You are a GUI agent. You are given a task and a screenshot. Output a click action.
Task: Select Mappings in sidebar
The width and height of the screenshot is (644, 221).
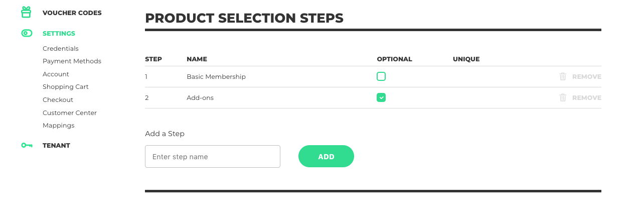(x=58, y=126)
